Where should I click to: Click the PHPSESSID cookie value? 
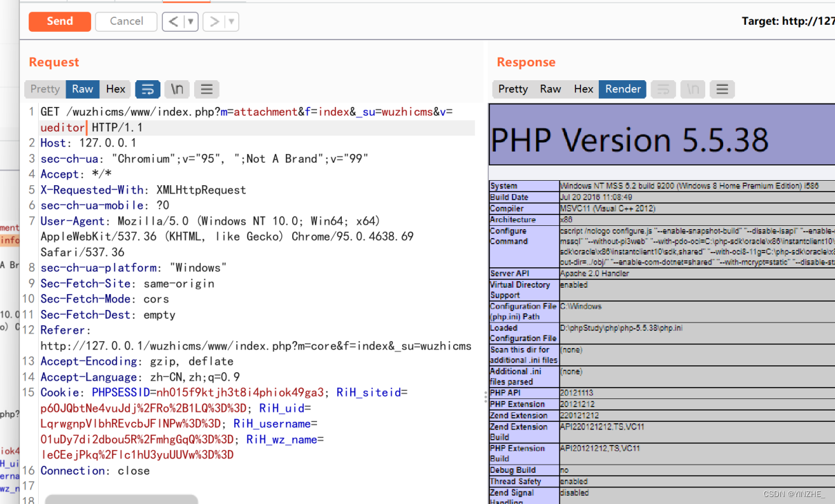[x=241, y=393]
